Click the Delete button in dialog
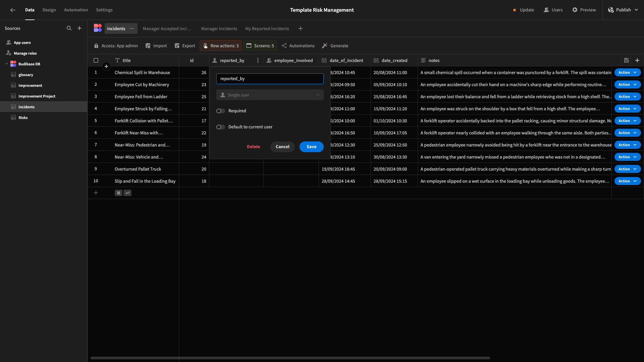Viewport: 644px width, 362px height. (254, 146)
